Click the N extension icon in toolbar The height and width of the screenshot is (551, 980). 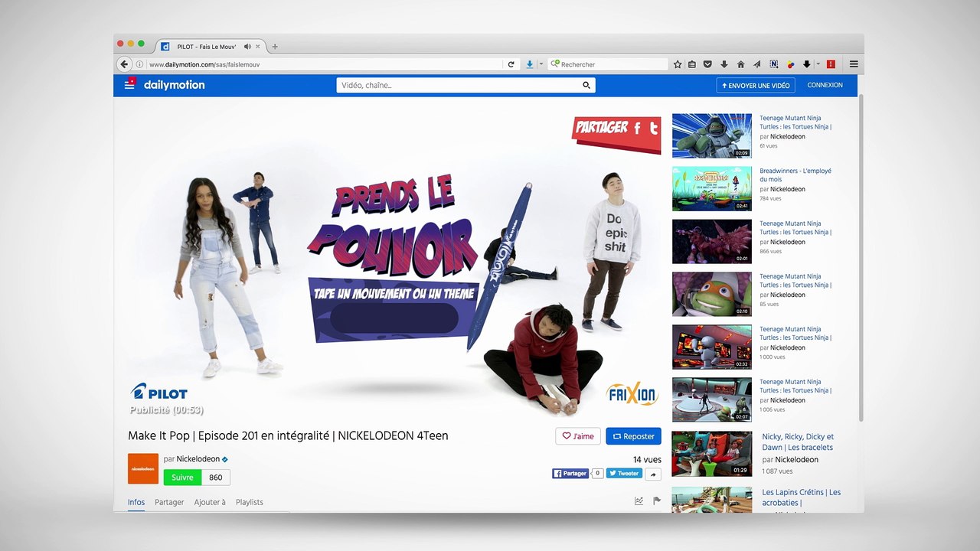774,64
